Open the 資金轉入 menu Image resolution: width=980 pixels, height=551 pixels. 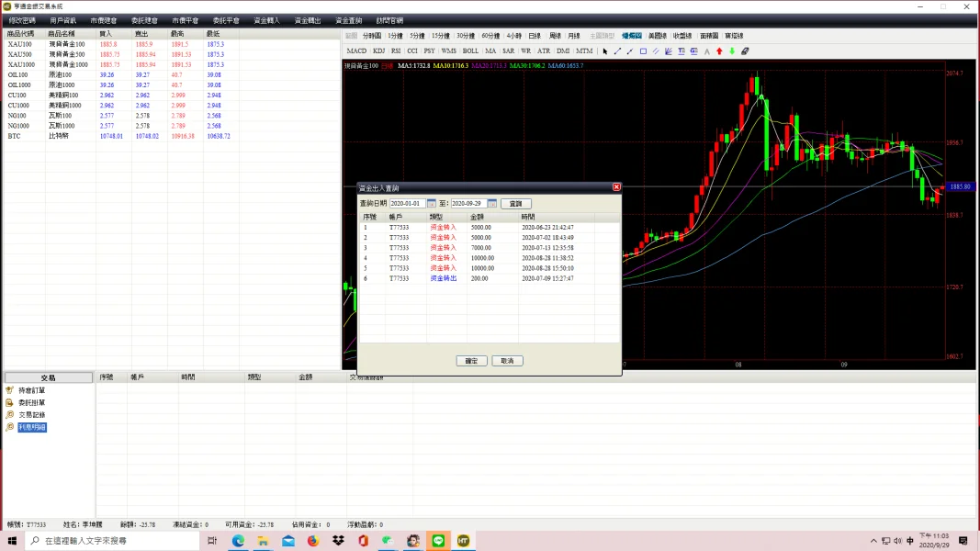pos(267,20)
